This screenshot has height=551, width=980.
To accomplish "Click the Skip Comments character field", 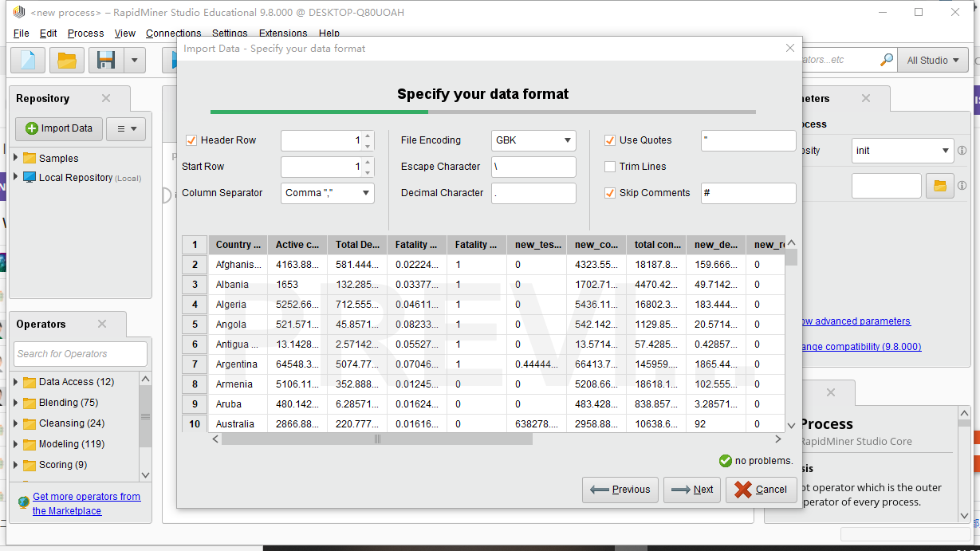I will (749, 193).
